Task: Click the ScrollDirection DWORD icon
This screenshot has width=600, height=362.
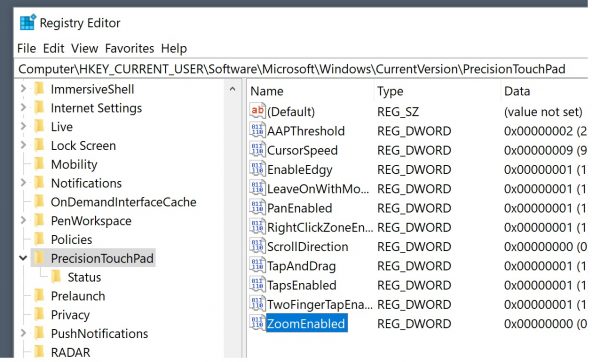Action: [257, 246]
